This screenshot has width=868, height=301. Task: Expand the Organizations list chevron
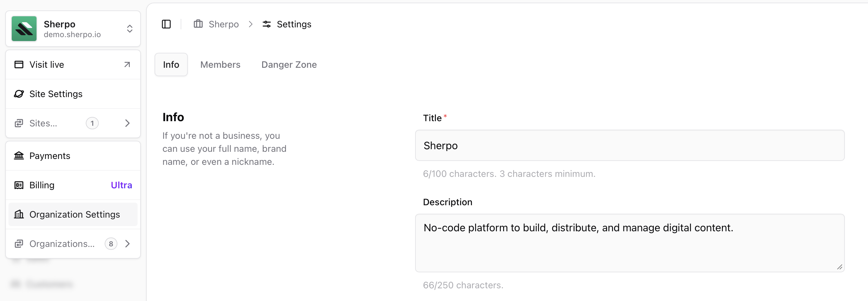(x=127, y=243)
